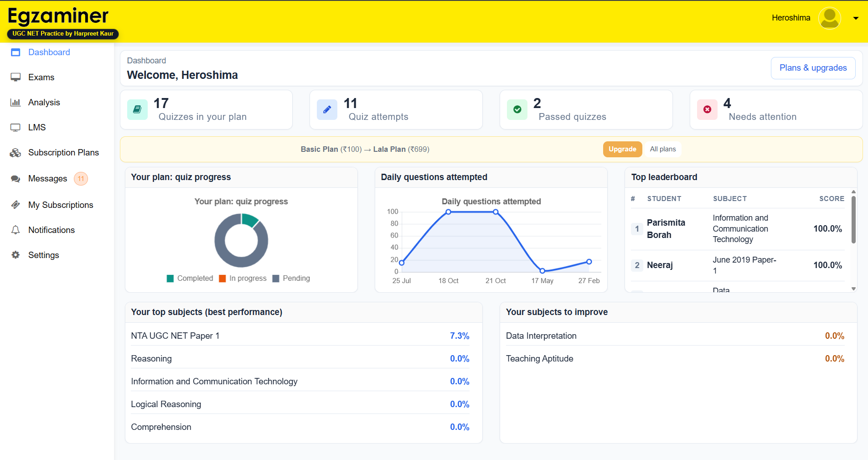Toggle In progress legend item
Image resolution: width=868 pixels, height=460 pixels.
point(243,279)
